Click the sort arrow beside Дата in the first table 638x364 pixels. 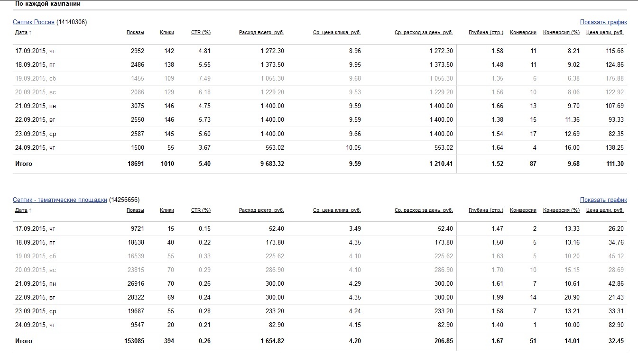30,33
